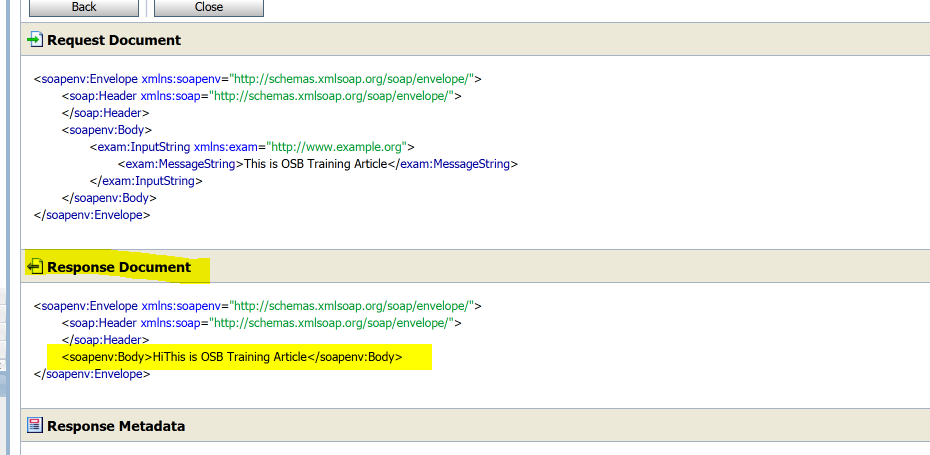Click the exam:InputString opening tag
Image resolution: width=930 pixels, height=455 pixels.
252,147
